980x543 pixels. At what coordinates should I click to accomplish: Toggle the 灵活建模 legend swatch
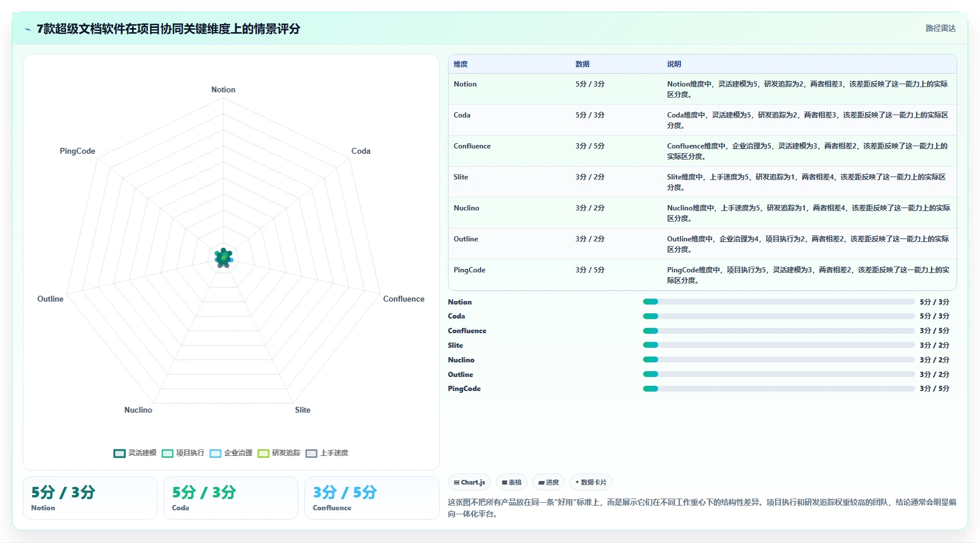[119, 453]
